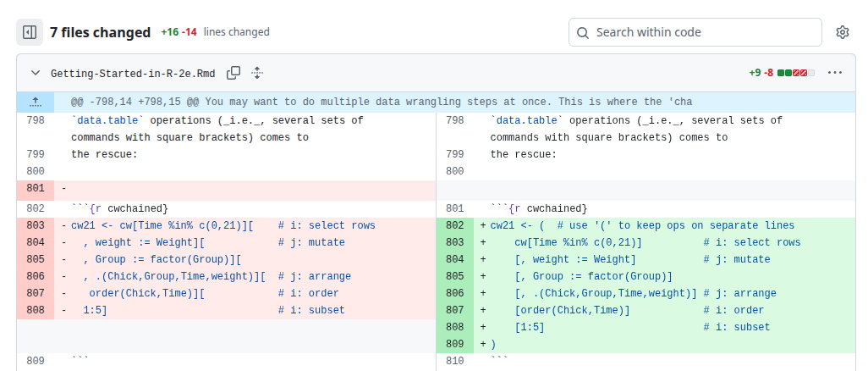The image size is (868, 371).
Task: Select deleted line number 803
Action: pos(35,225)
